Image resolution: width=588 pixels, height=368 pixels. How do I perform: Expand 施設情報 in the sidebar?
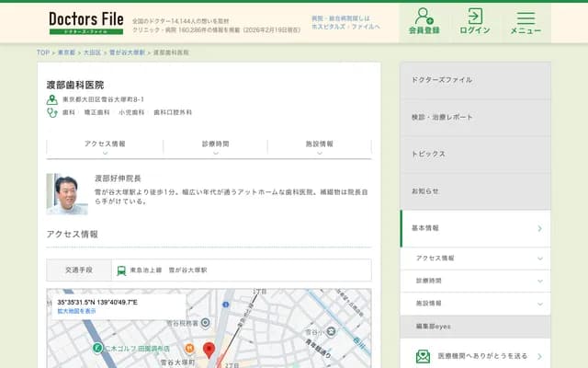tap(475, 303)
